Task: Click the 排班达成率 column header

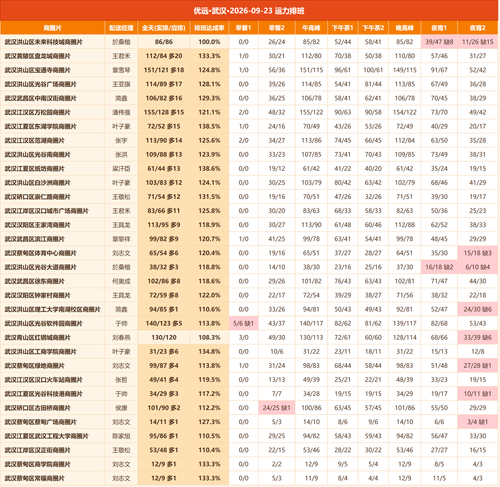Action: (x=209, y=28)
